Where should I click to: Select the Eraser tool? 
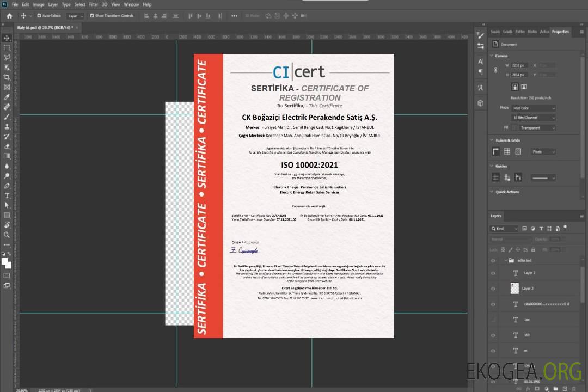[7, 146]
